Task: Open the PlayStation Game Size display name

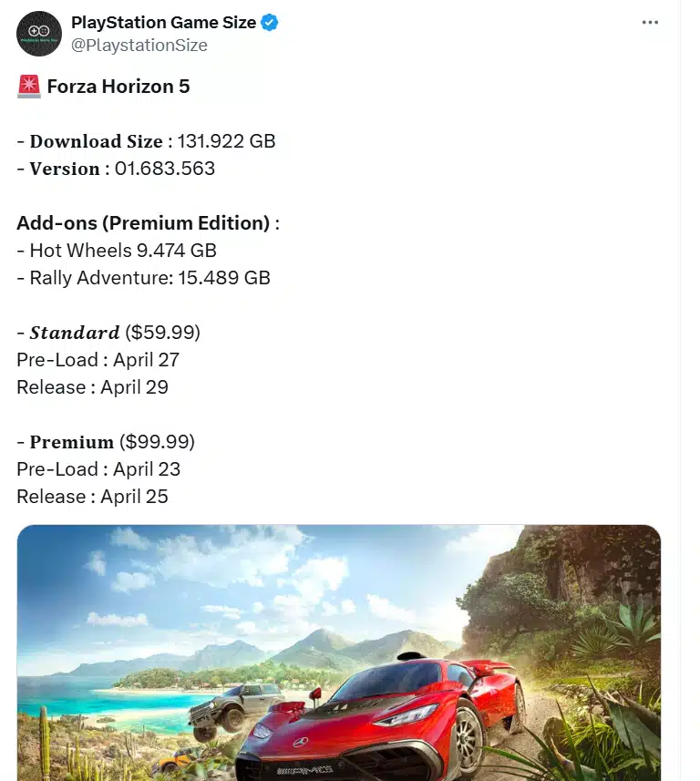Action: click(x=164, y=23)
